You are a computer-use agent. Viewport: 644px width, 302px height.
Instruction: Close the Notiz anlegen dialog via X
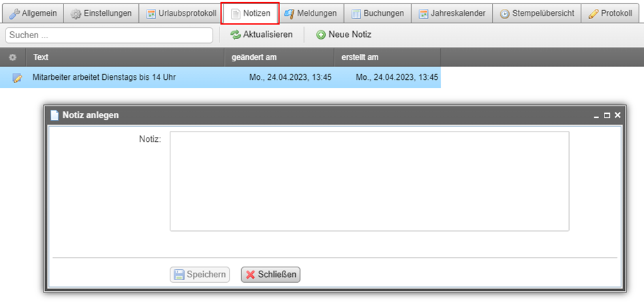tap(617, 116)
